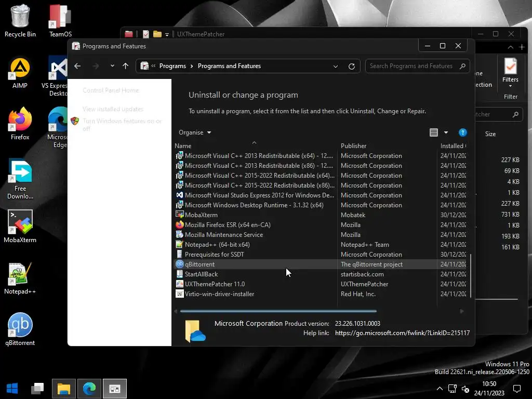Select UXThemePatcher 11.0 in the list

pos(320,284)
